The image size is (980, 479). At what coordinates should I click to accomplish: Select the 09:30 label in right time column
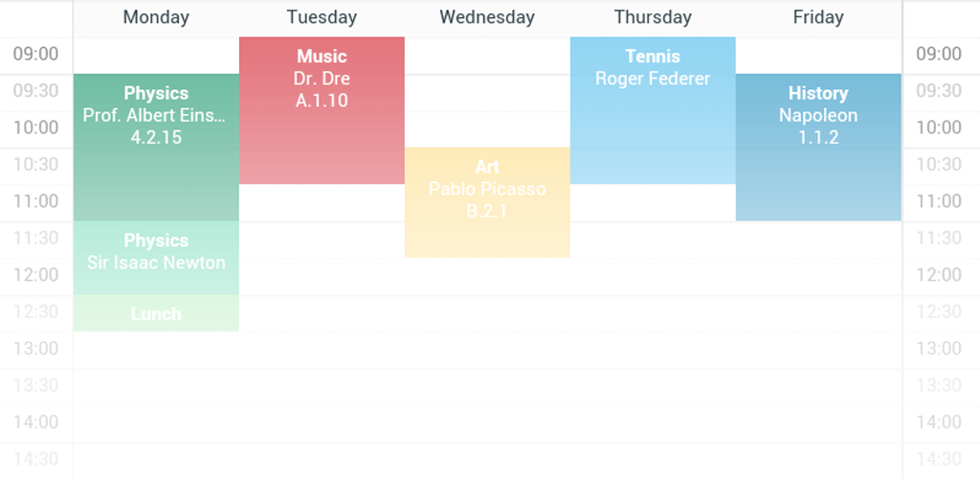point(939,91)
